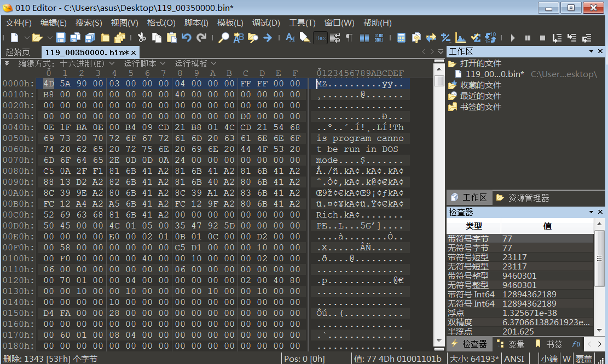Open the New file dropdown arrow
This screenshot has width=608, height=364.
pos(27,38)
